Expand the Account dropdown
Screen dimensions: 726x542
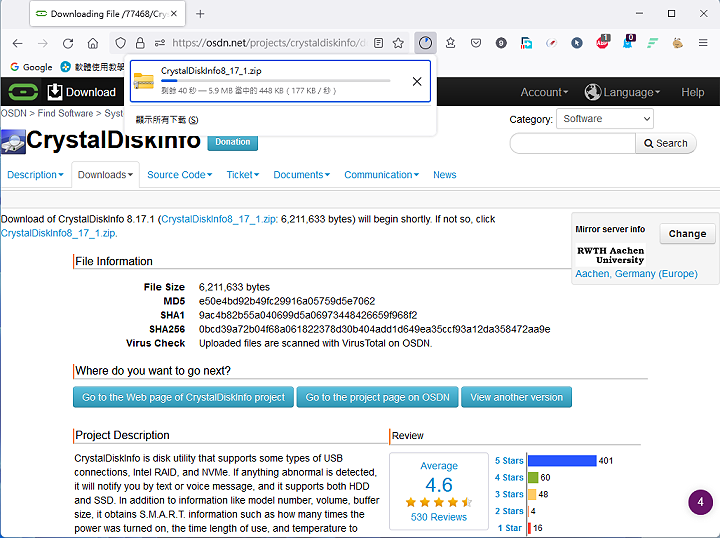[x=544, y=93]
